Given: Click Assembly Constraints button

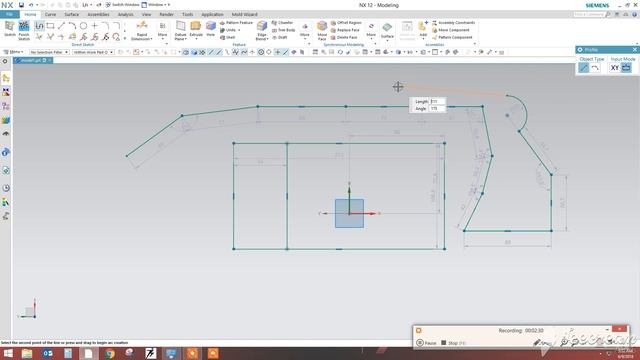Looking at the screenshot, I should 453,23.
